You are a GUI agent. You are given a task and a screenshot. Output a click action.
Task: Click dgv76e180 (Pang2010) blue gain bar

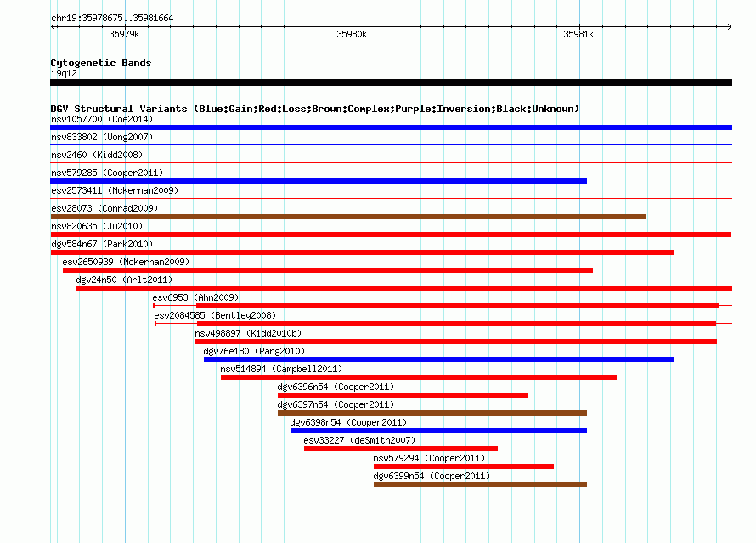[439, 359]
